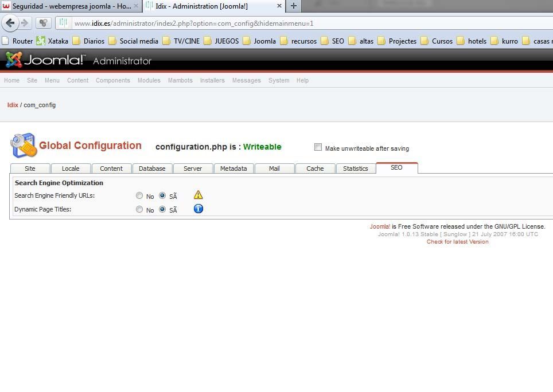553x392 pixels.
Task: Open the Menu menu in Joomla admin
Action: coord(52,80)
